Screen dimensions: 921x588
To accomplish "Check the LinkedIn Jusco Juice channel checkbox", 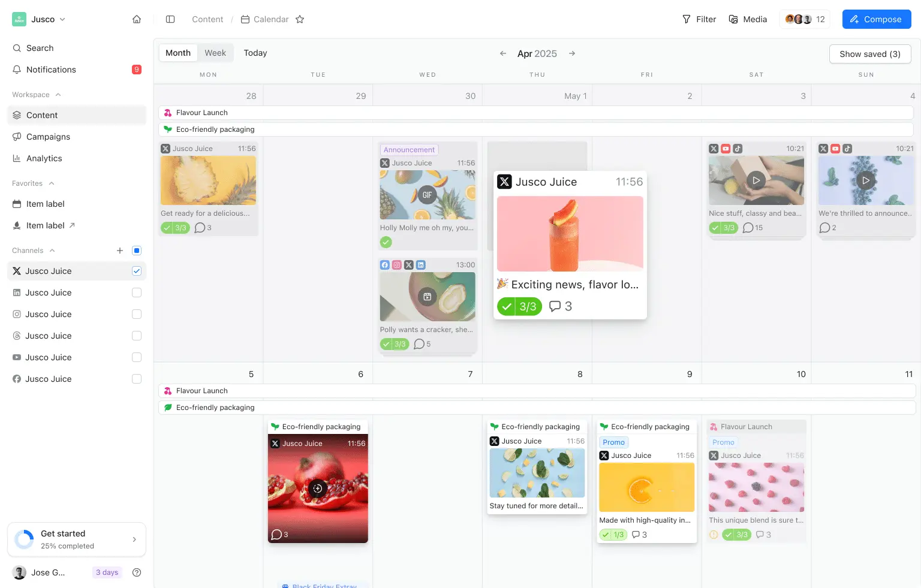I will click(137, 293).
